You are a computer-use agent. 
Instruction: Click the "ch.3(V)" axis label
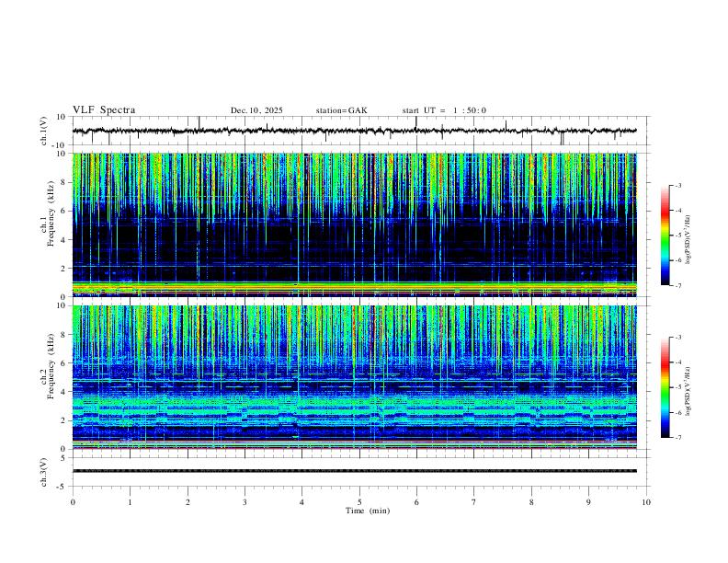[44, 472]
